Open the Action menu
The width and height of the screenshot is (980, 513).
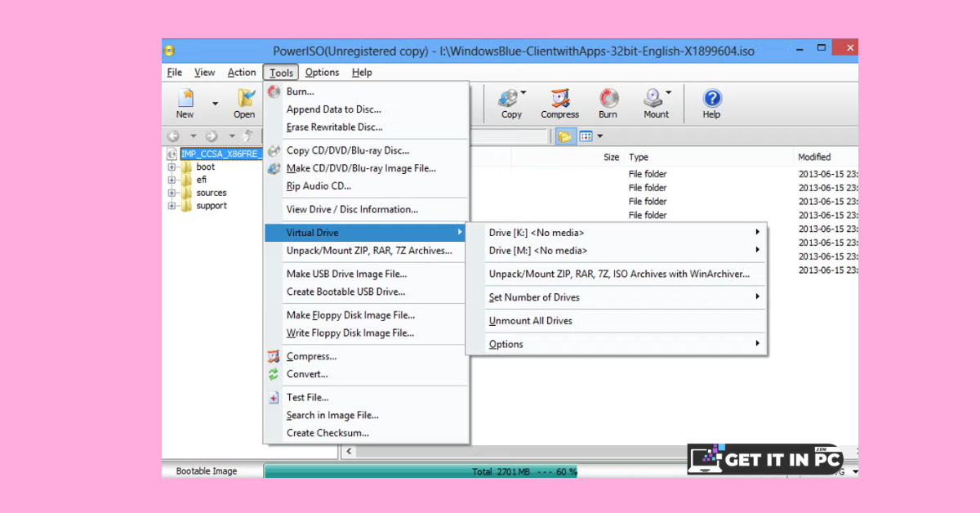tap(242, 73)
